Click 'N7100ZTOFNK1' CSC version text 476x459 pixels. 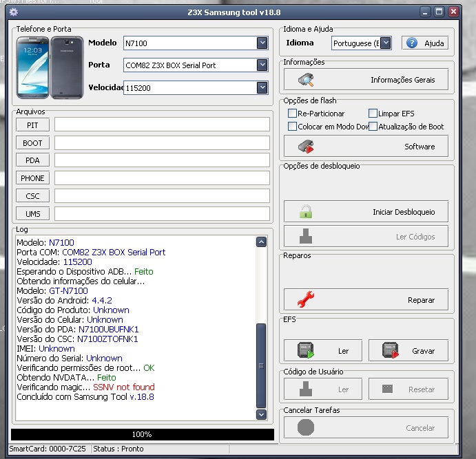tap(107, 339)
